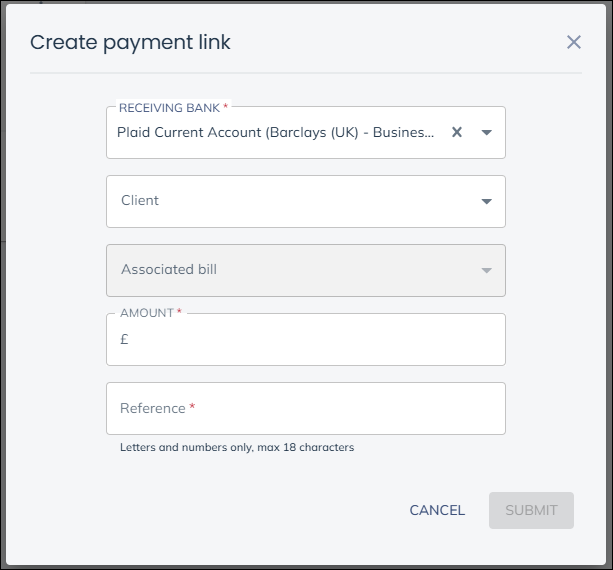Click the 'Letters and numbers only' hint
The image size is (613, 570).
(x=237, y=447)
